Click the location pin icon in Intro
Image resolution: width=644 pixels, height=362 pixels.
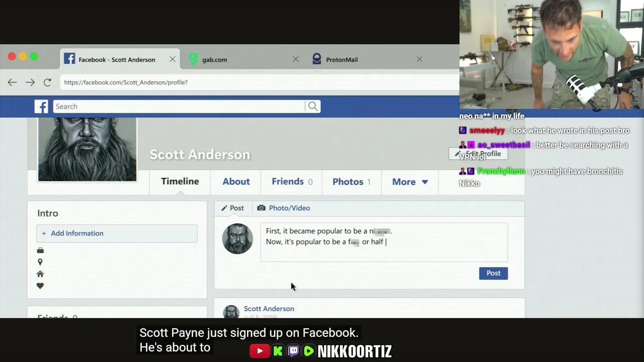40,262
